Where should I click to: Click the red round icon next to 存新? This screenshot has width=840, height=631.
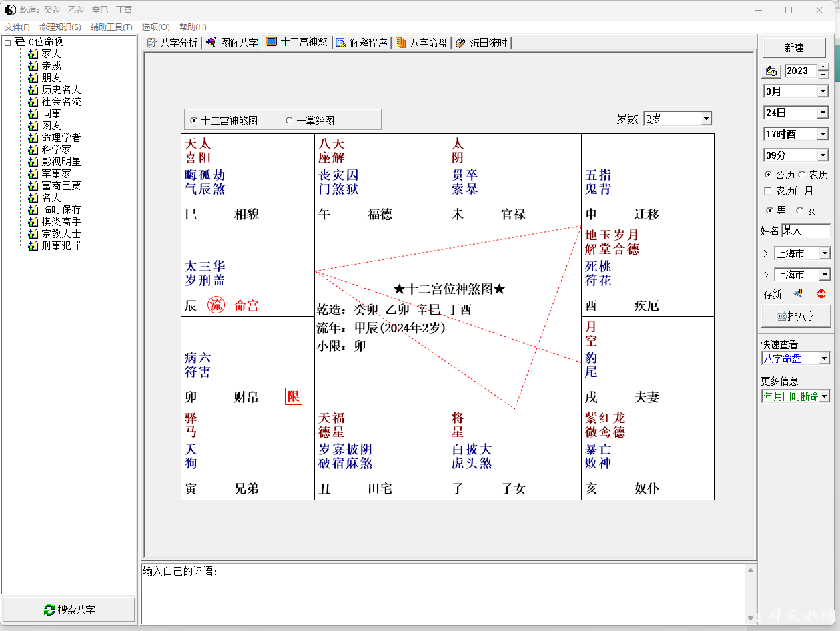[x=821, y=293]
